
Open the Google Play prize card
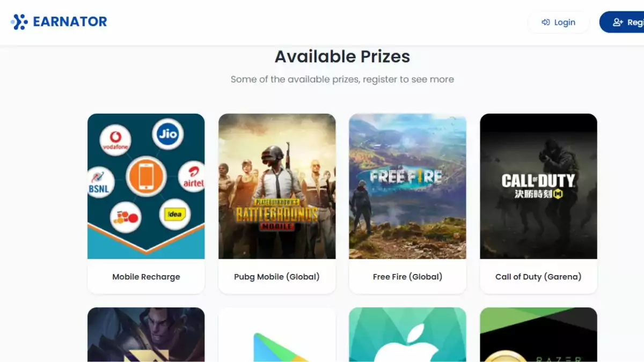point(277,335)
